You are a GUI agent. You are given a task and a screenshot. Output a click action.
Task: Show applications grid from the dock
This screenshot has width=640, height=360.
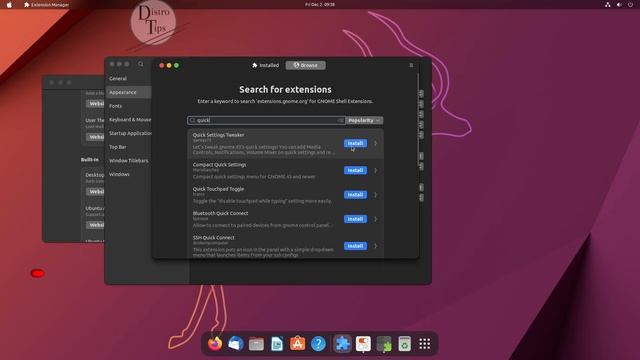tap(425, 344)
